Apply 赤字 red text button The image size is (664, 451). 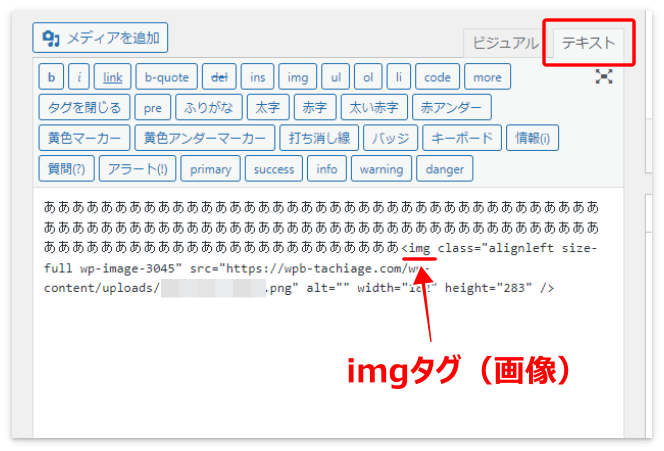315,107
